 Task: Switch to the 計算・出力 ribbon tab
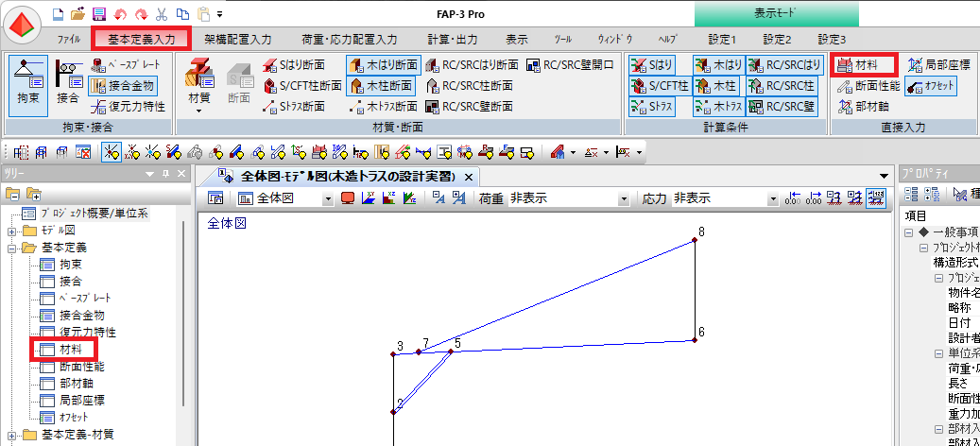click(453, 40)
